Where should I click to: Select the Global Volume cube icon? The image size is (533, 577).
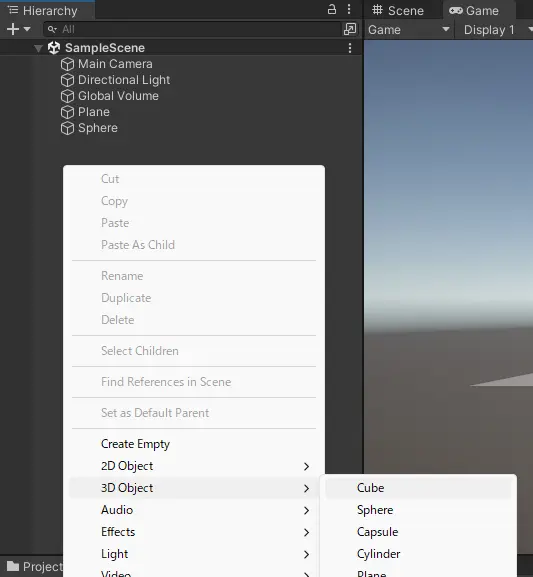tap(67, 96)
